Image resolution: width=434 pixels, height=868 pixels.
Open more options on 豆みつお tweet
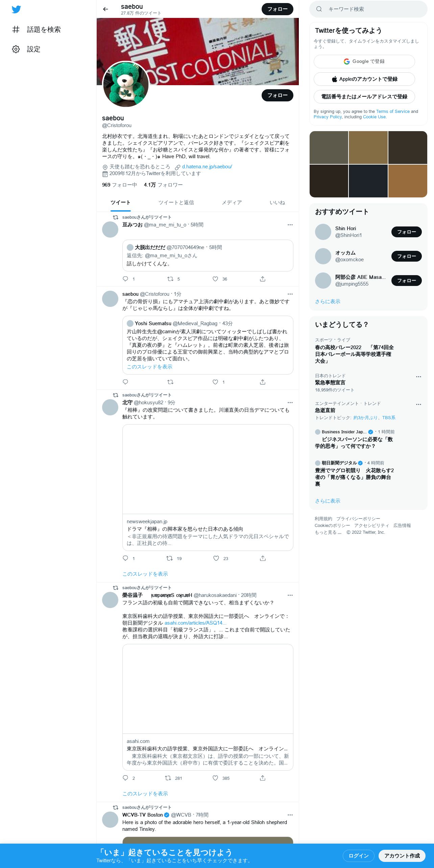tap(290, 225)
